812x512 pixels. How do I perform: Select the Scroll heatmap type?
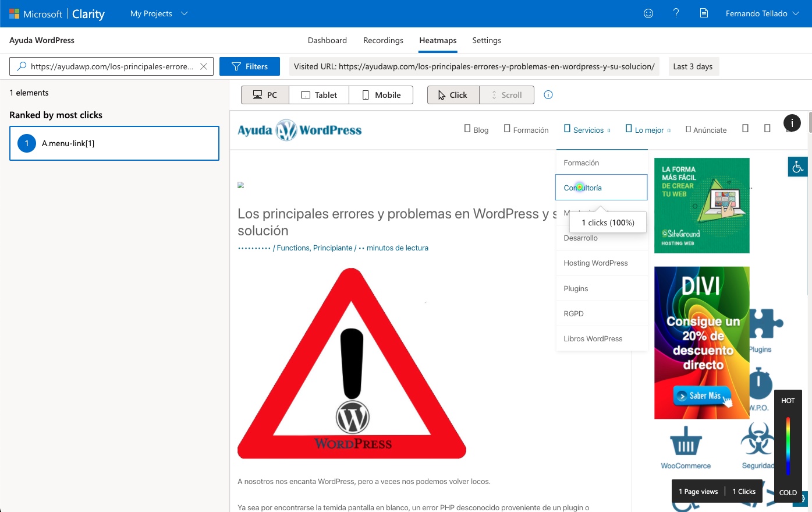coord(506,95)
